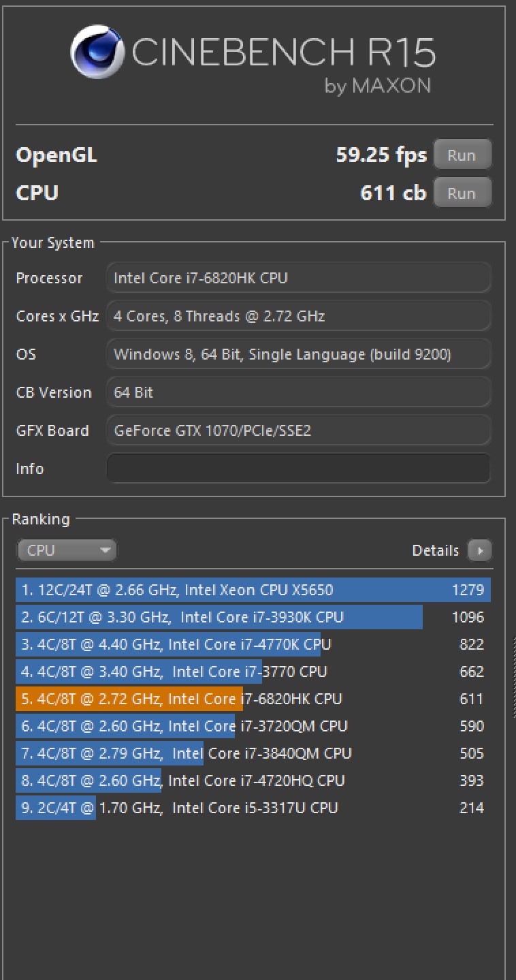Screen dimensions: 516x980
Task: Click the empty Info text field
Action: click(298, 469)
